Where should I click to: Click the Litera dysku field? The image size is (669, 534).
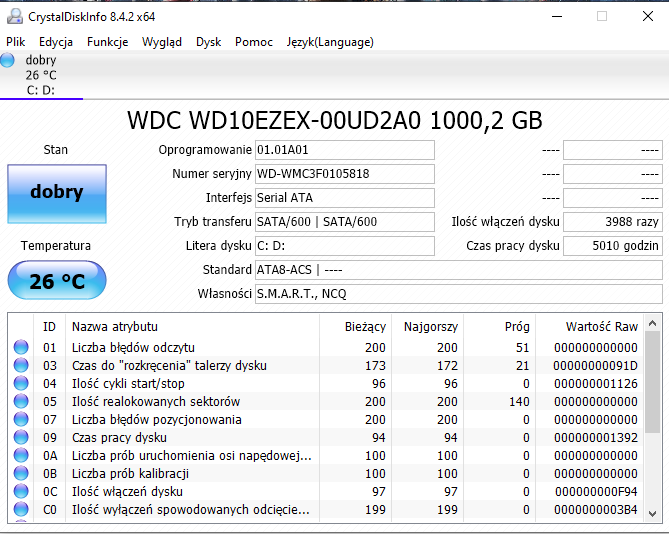(x=345, y=246)
